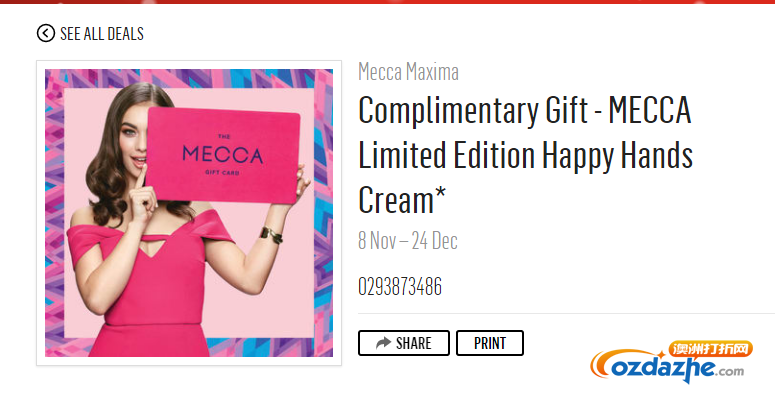Click the 8 Nov – 24 Dec date text
The image size is (775, 396).
coord(408,241)
